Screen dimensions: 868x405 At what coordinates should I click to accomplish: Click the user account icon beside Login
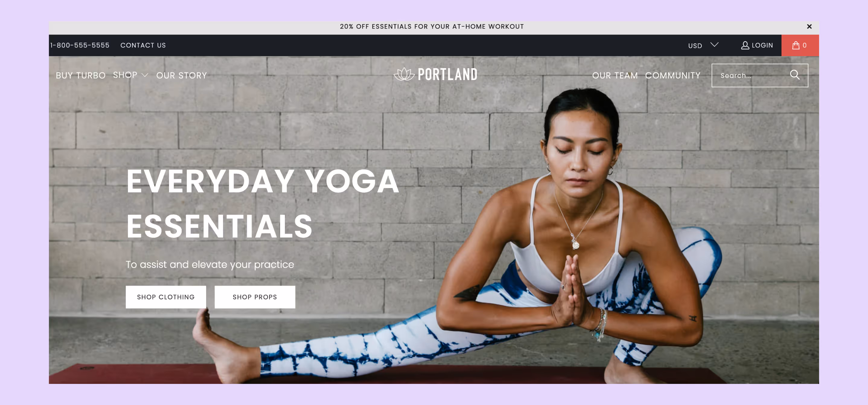745,45
